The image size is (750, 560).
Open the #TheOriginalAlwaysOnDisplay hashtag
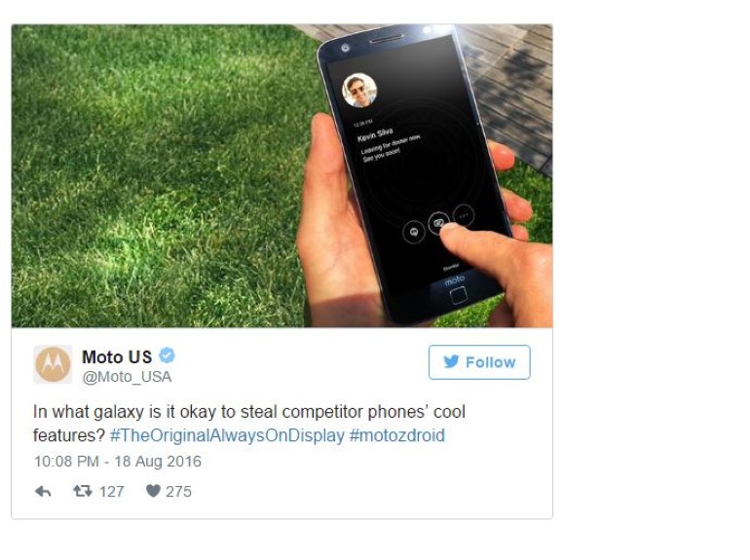(227, 435)
